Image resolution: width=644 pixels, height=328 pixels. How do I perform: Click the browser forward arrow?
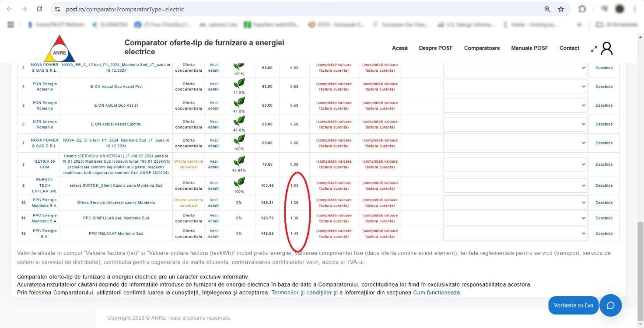pyautogui.click(x=24, y=9)
